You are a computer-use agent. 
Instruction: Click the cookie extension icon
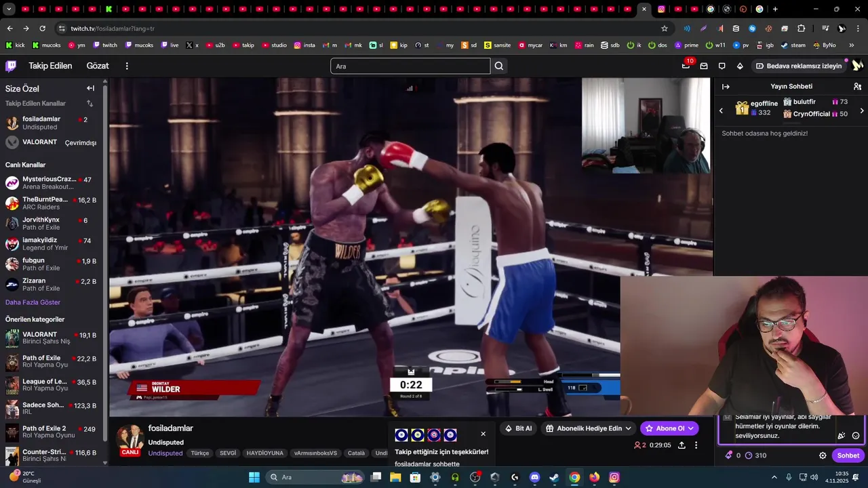coord(768,28)
